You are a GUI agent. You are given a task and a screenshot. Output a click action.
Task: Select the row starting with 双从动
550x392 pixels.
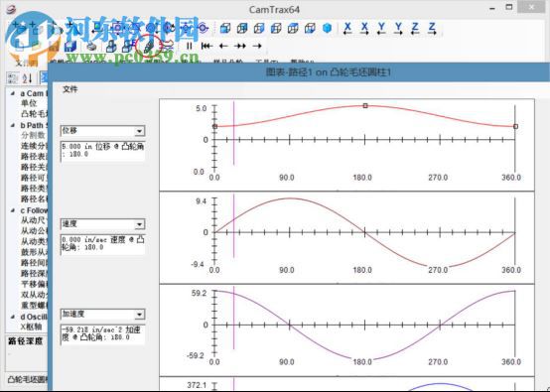point(34,295)
